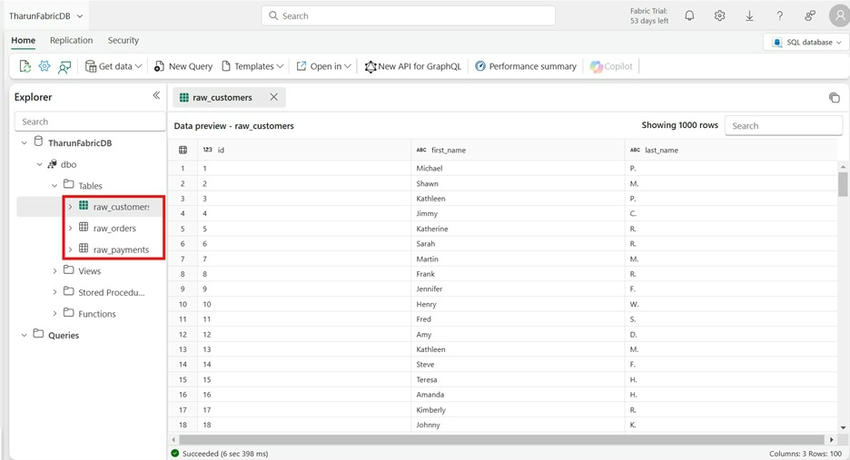Collapse the Explorer pane with double chevron
850x460 pixels.
156,95
